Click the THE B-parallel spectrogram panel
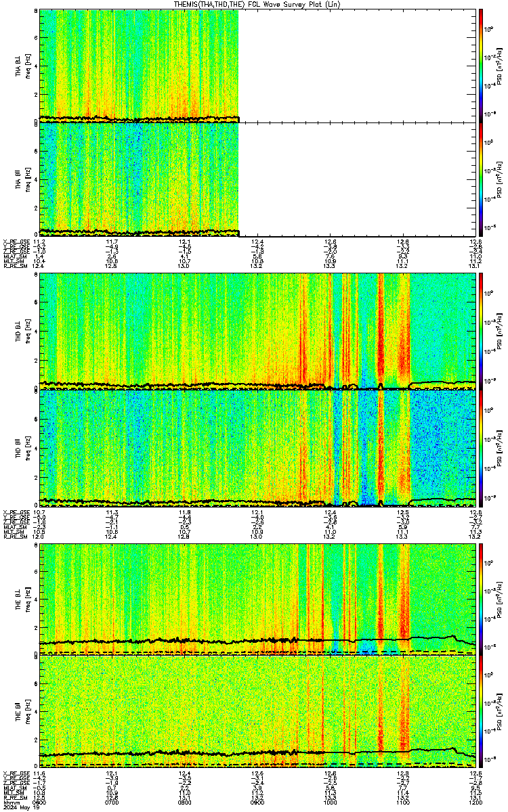 tap(258, 711)
